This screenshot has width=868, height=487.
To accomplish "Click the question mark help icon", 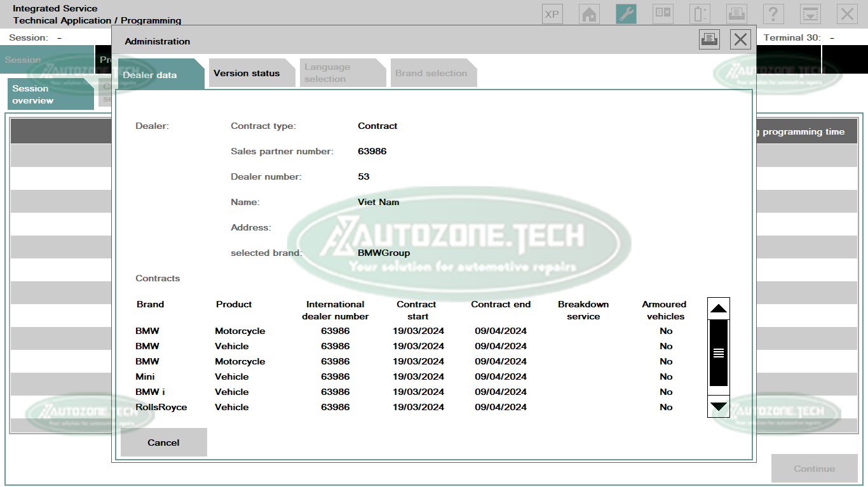I will [773, 14].
